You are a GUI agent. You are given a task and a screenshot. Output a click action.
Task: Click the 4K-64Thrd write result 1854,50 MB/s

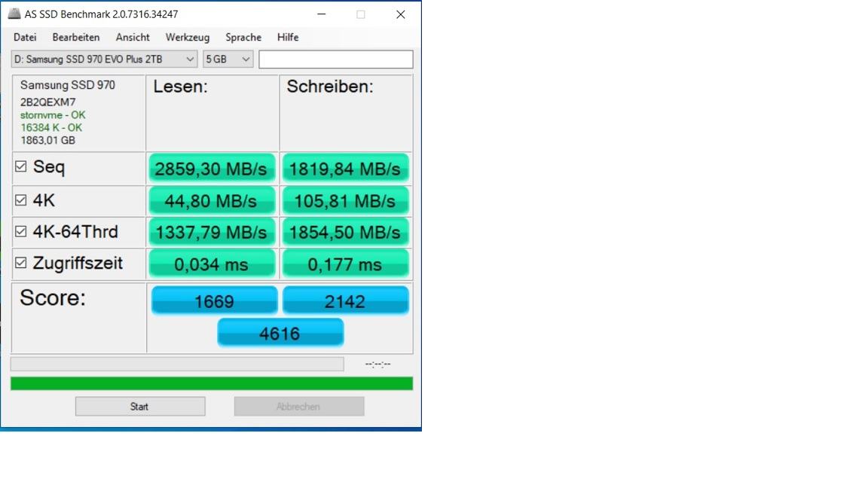click(345, 232)
